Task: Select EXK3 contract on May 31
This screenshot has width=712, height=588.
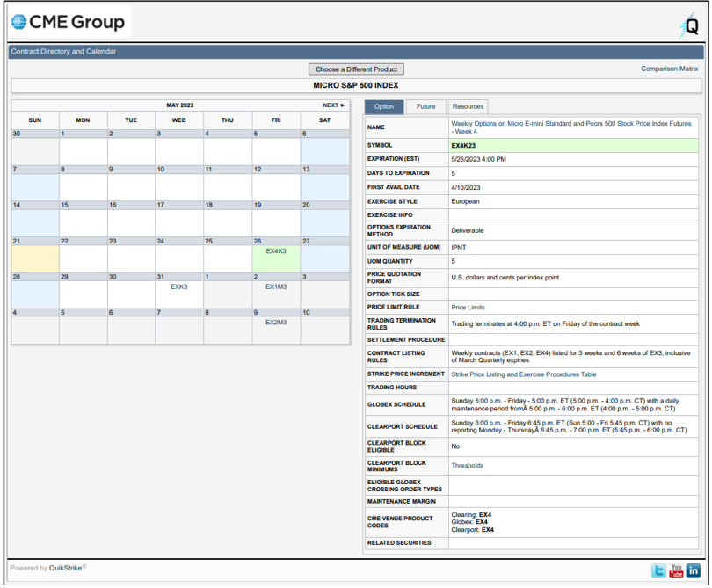Action: [179, 287]
